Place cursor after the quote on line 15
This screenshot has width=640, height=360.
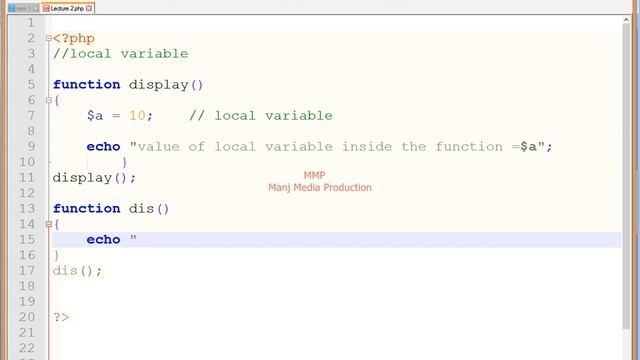pyautogui.click(x=138, y=240)
